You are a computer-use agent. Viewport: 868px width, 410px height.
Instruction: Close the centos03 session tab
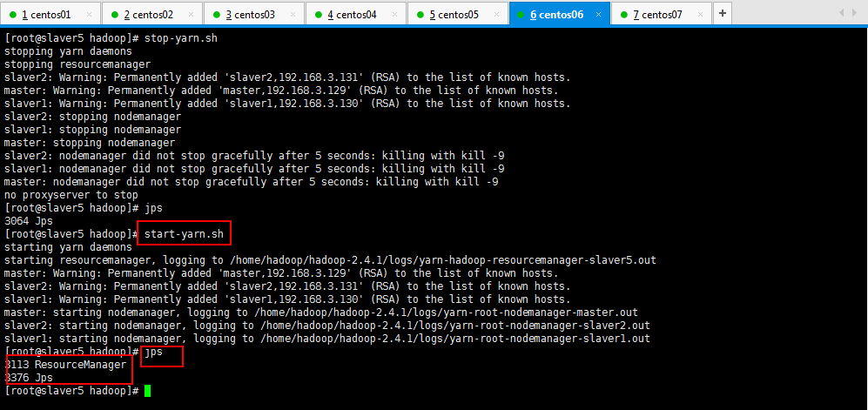coord(293,15)
